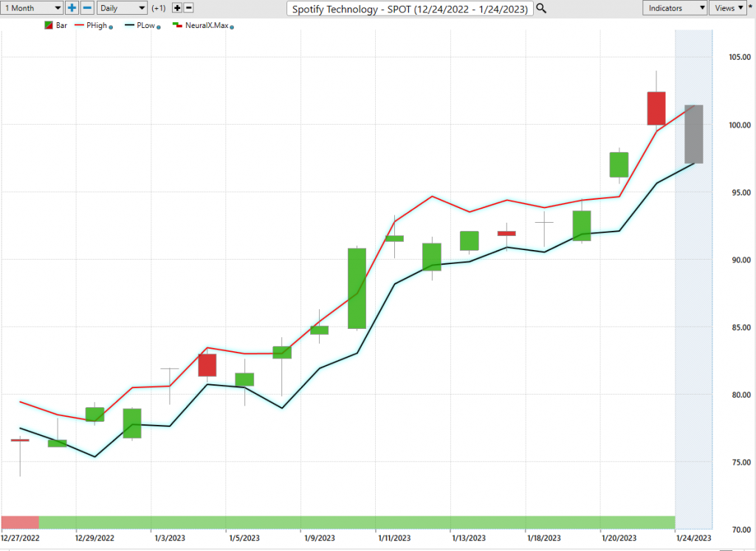756x551 pixels.
Task: Click the settings dot next to PHigh
Action: (111, 27)
